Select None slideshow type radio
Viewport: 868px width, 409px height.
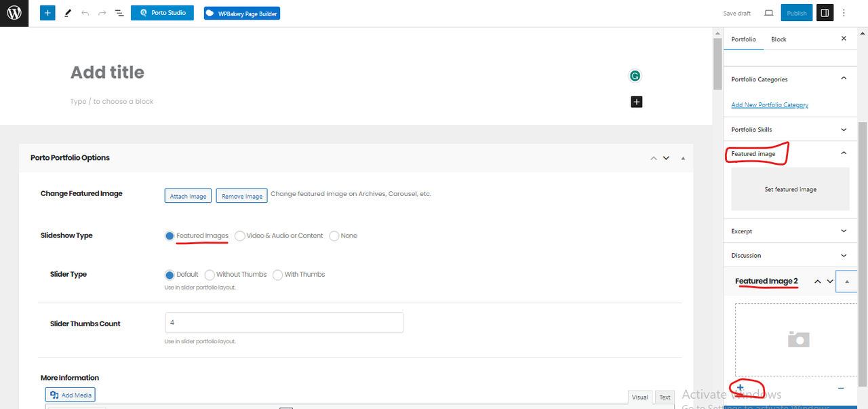[334, 236]
